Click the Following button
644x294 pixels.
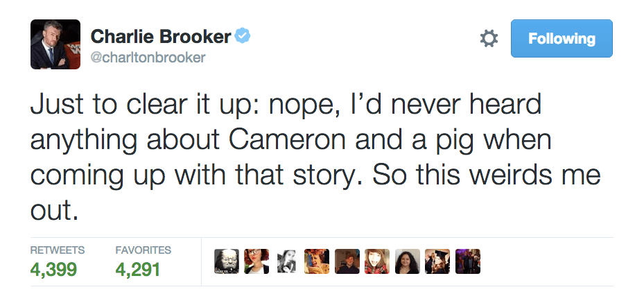562,39
